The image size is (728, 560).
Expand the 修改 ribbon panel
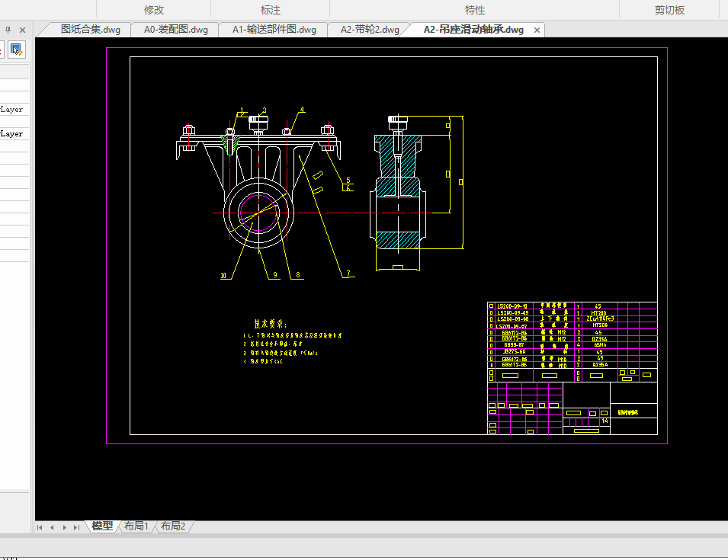tap(153, 9)
